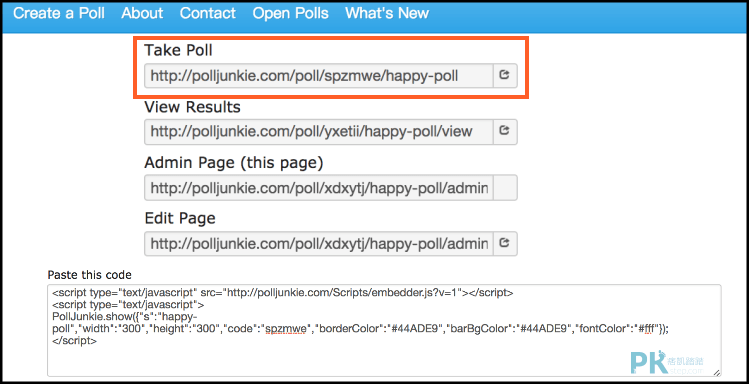The width and height of the screenshot is (749, 384).
Task: Open the What's New page
Action: [x=387, y=13]
